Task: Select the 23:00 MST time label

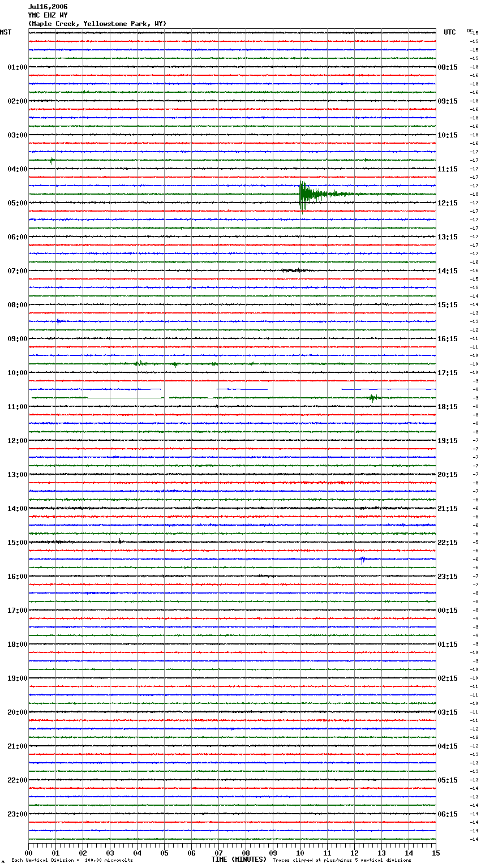Action: pos(18,814)
